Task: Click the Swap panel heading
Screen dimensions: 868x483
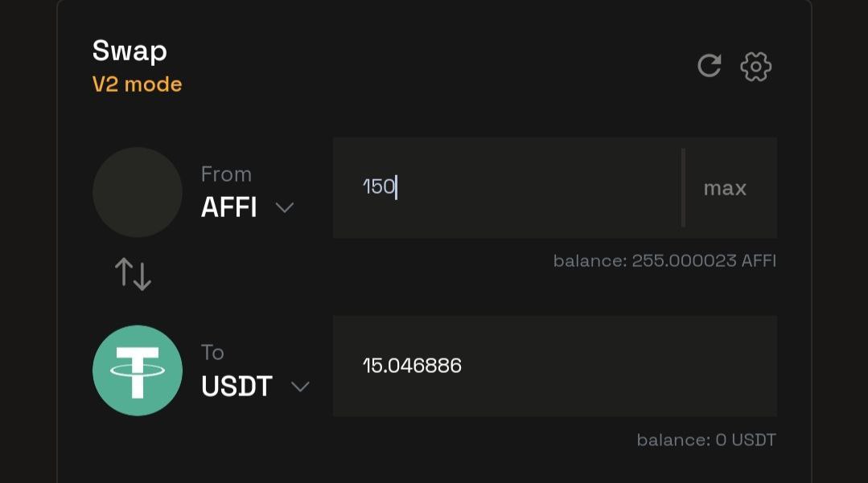Action: click(130, 51)
